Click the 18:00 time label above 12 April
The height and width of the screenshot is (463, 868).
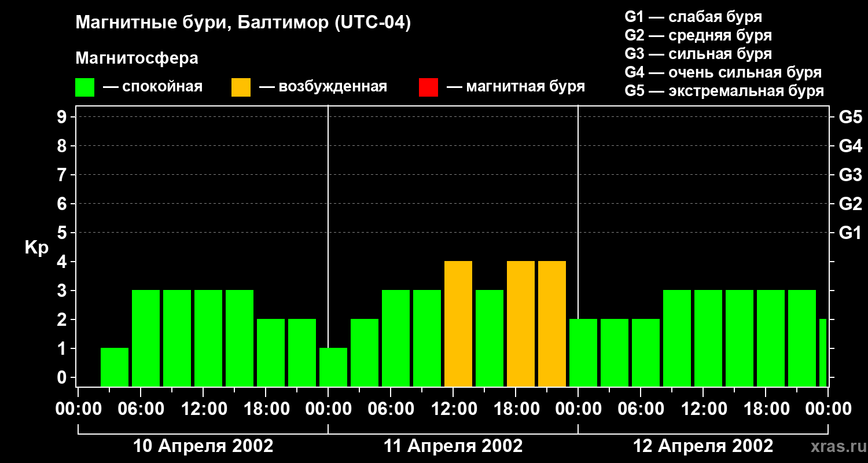click(766, 409)
